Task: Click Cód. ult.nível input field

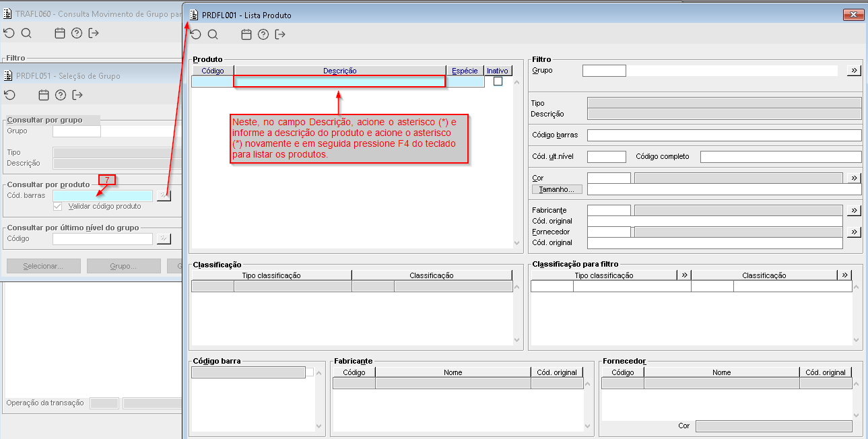Action: tap(607, 157)
